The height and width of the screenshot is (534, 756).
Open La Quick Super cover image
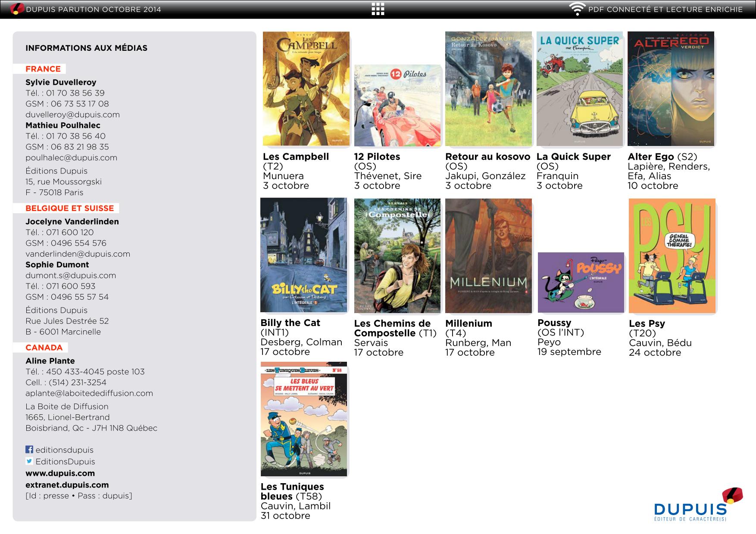pos(579,89)
